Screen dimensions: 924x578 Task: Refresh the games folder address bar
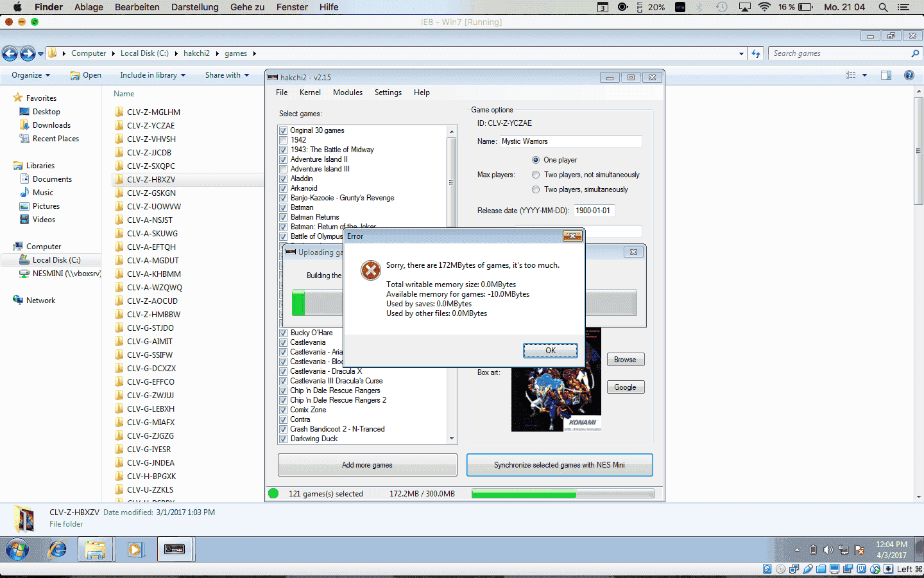click(756, 53)
